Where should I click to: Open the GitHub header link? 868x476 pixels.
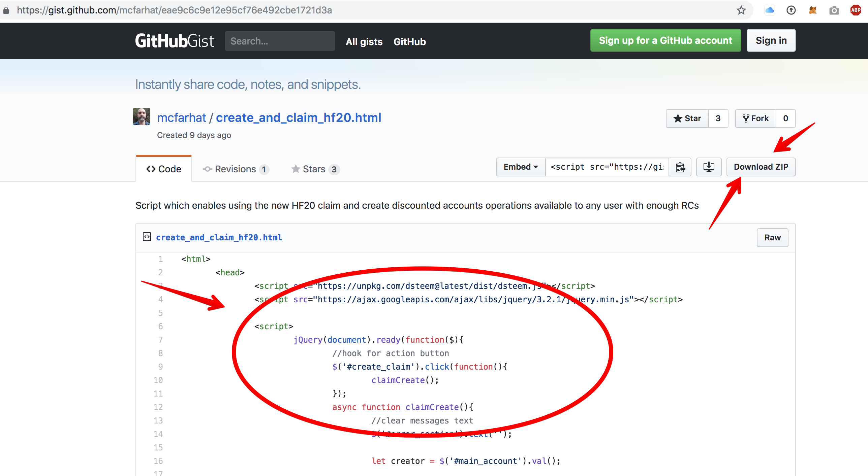click(x=409, y=42)
